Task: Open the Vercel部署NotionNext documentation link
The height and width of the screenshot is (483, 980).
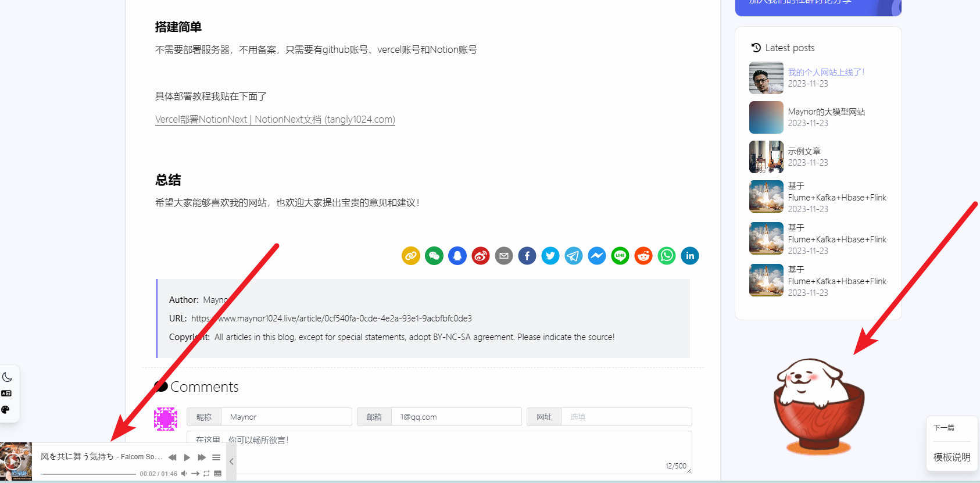Action: point(275,120)
